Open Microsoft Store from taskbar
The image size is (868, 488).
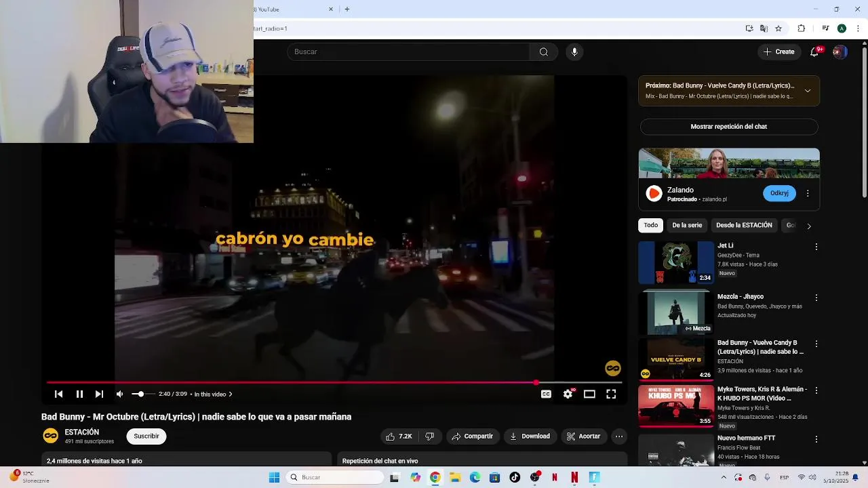[x=494, y=477]
